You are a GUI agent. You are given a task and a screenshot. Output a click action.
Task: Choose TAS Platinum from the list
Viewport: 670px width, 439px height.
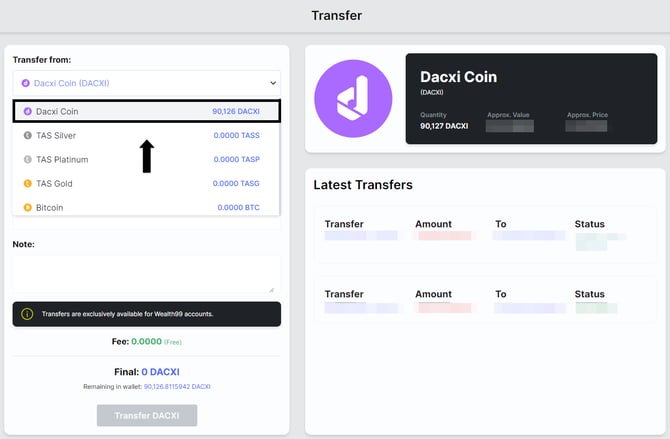click(147, 159)
